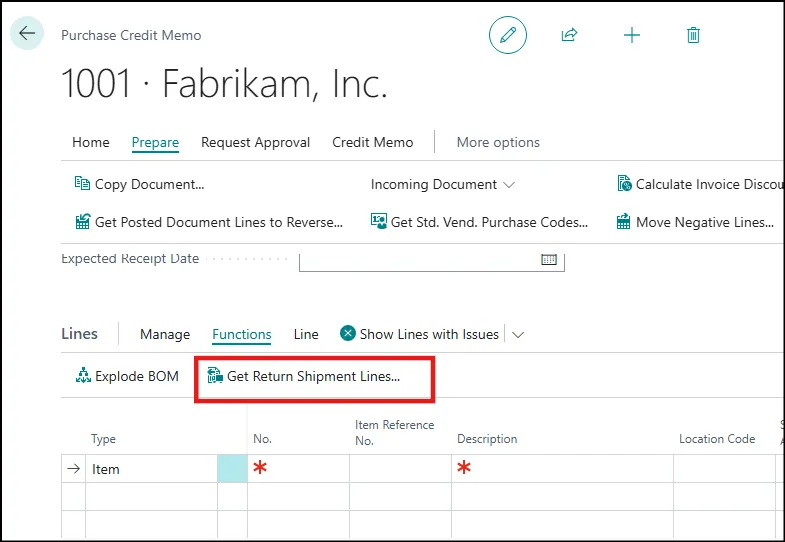Click the Description column header
This screenshot has height=542, width=785.
[487, 439]
